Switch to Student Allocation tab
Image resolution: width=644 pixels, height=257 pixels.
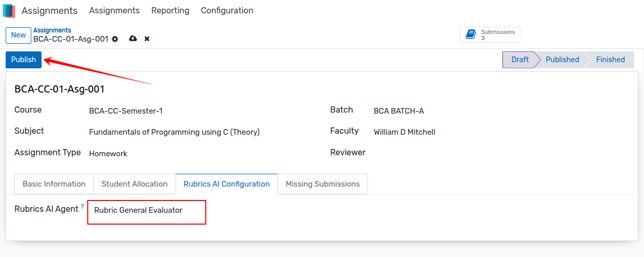pos(134,184)
